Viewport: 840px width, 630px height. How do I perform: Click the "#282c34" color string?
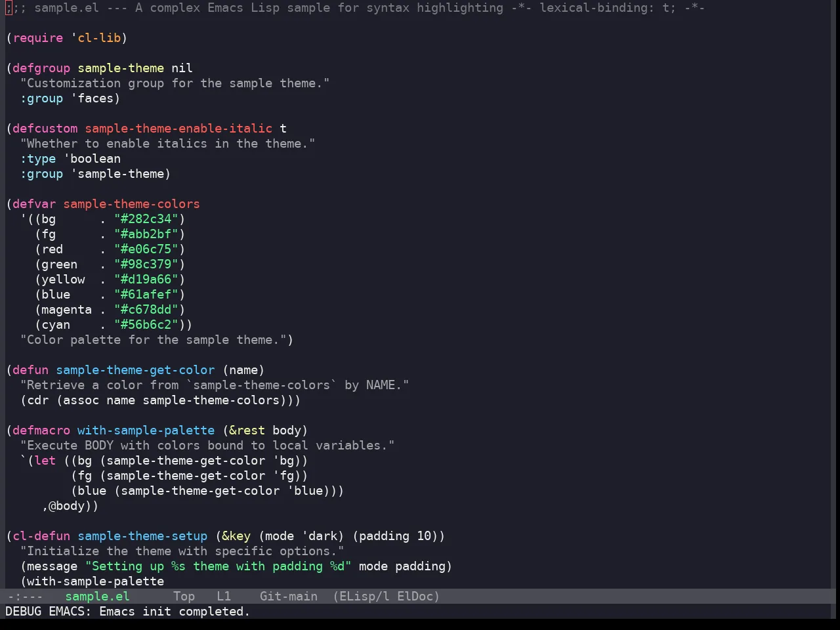tap(146, 219)
